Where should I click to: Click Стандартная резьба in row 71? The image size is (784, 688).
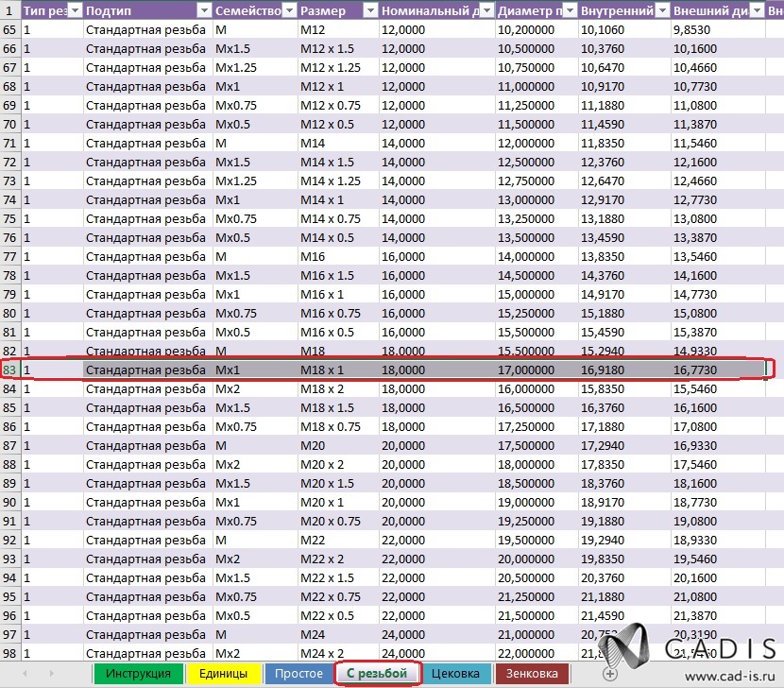[148, 143]
